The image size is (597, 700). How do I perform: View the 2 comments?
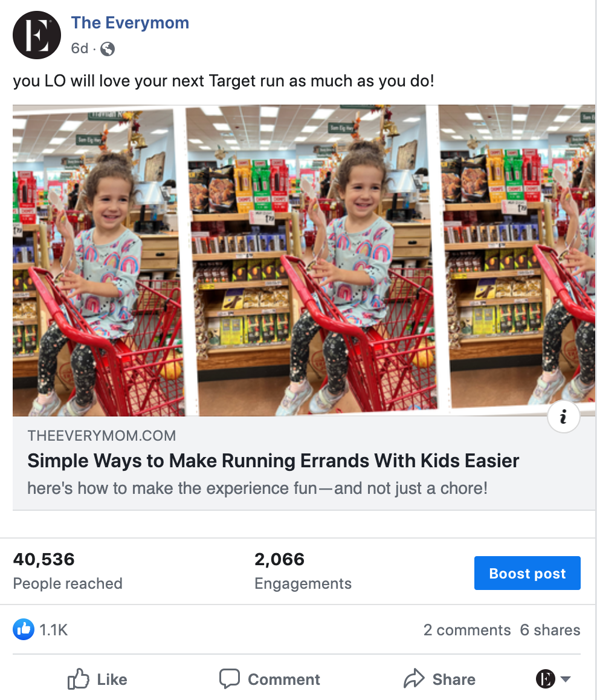pyautogui.click(x=466, y=630)
